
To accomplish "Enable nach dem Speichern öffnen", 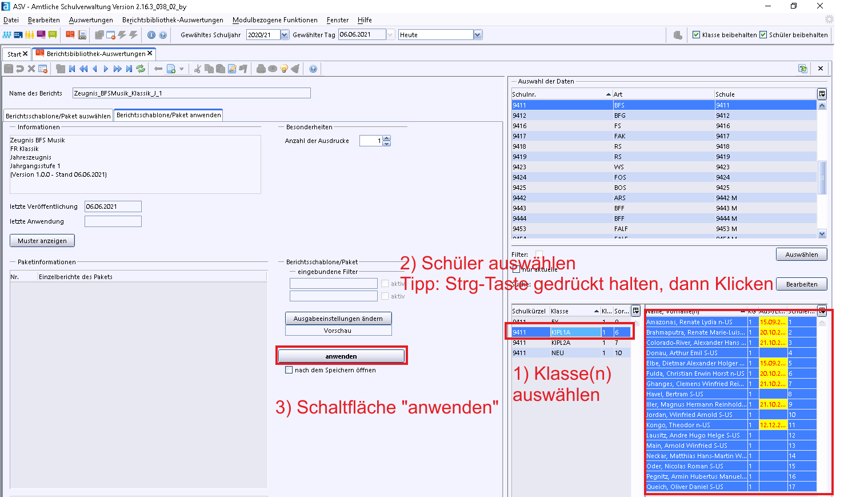I will click(289, 370).
